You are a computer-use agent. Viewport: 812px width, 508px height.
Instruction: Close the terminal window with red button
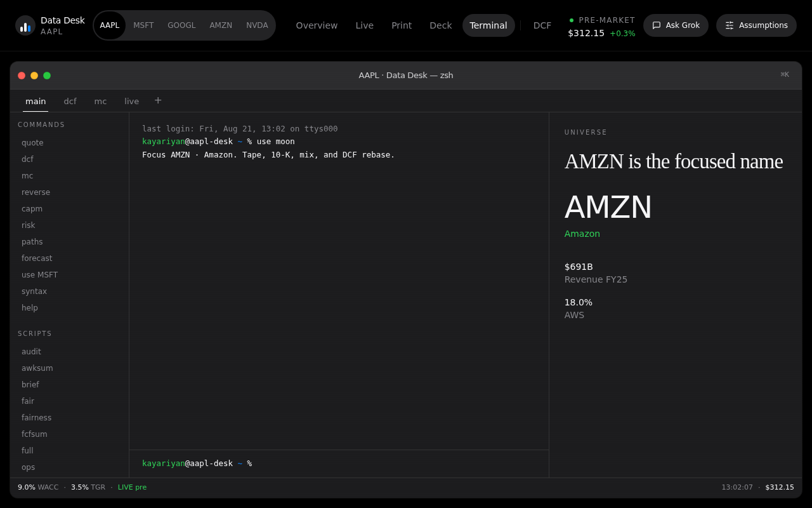coord(22,76)
